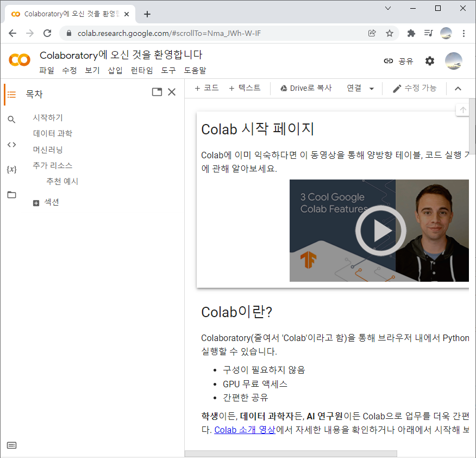Viewport: 476px width, 458px height.
Task: Play the 3 Cool Google Colab Features video
Action: click(380, 231)
